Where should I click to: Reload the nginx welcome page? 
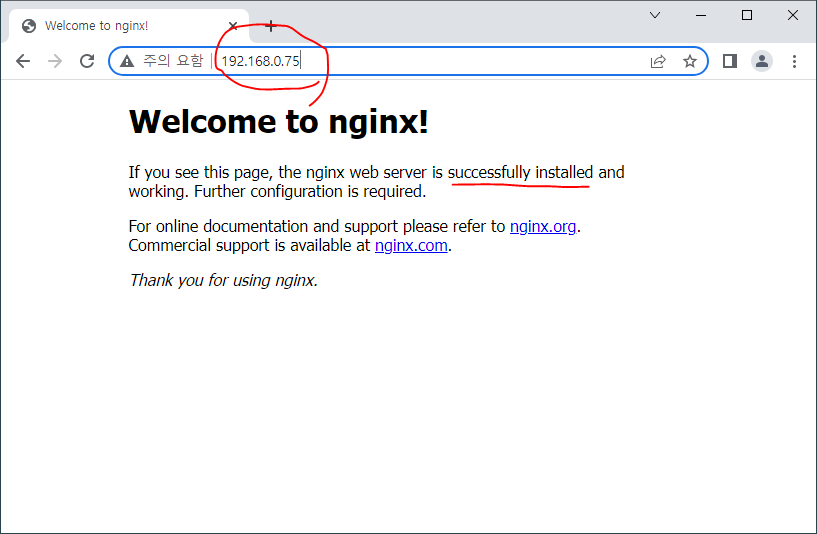(x=87, y=61)
